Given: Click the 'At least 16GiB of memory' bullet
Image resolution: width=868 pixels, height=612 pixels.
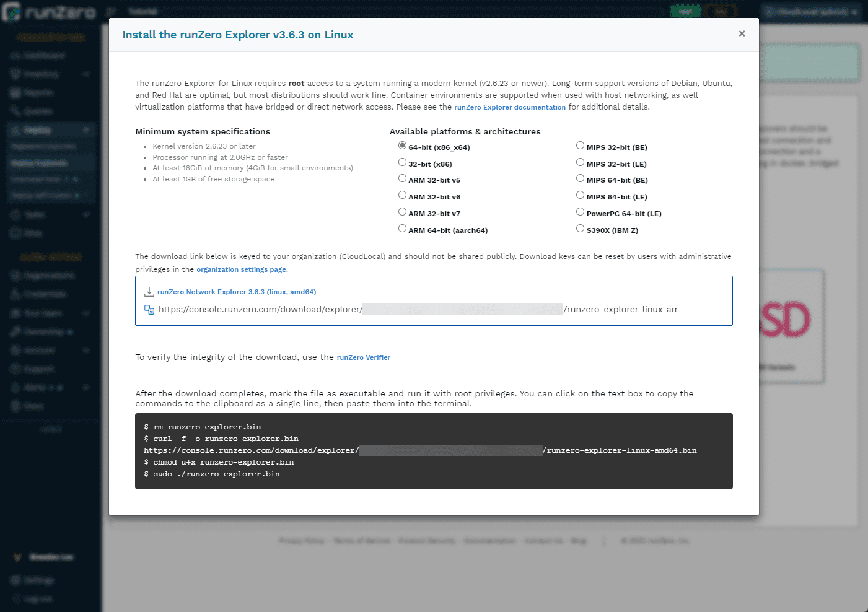Looking at the screenshot, I should click(253, 168).
